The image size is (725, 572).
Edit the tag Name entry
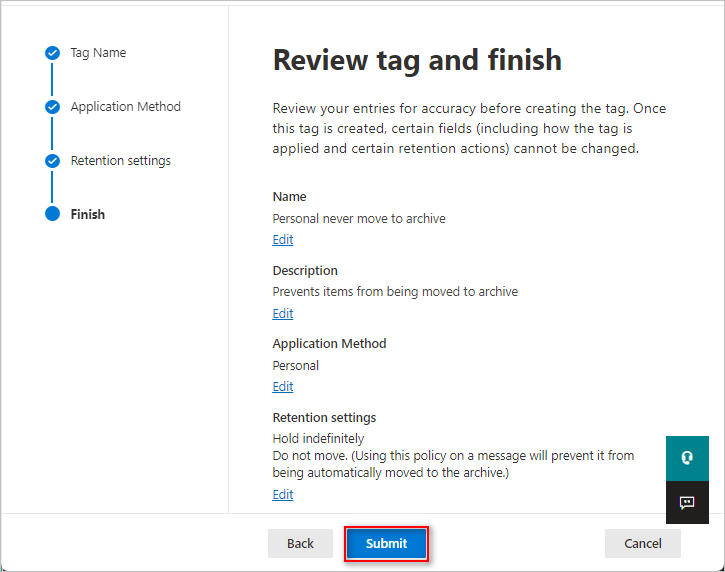coord(283,240)
